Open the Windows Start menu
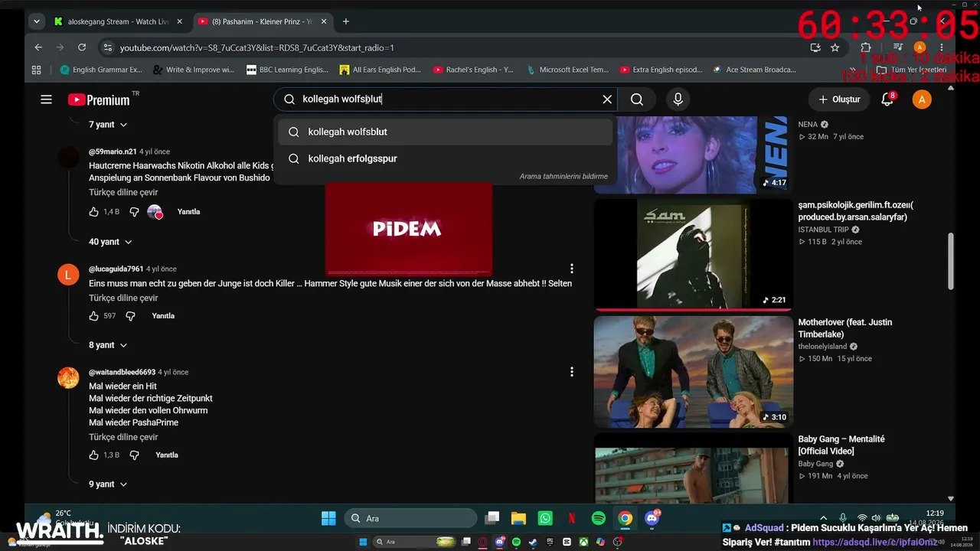The image size is (980, 551). [328, 519]
